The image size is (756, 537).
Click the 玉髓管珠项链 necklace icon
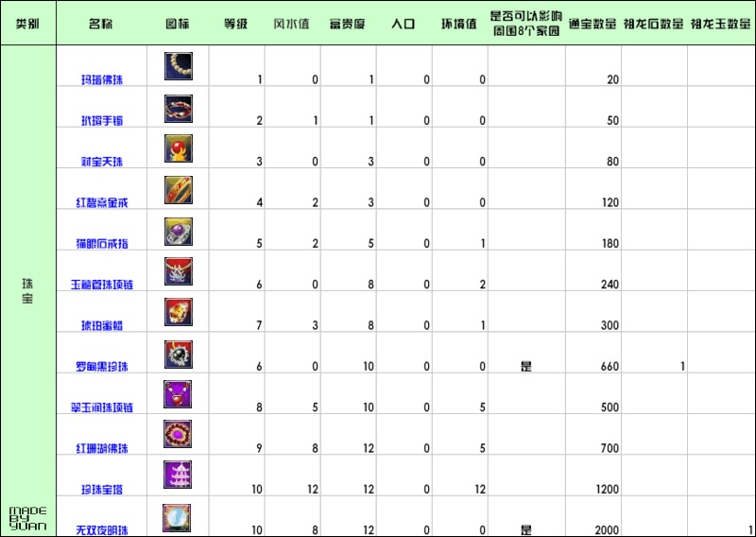(178, 271)
